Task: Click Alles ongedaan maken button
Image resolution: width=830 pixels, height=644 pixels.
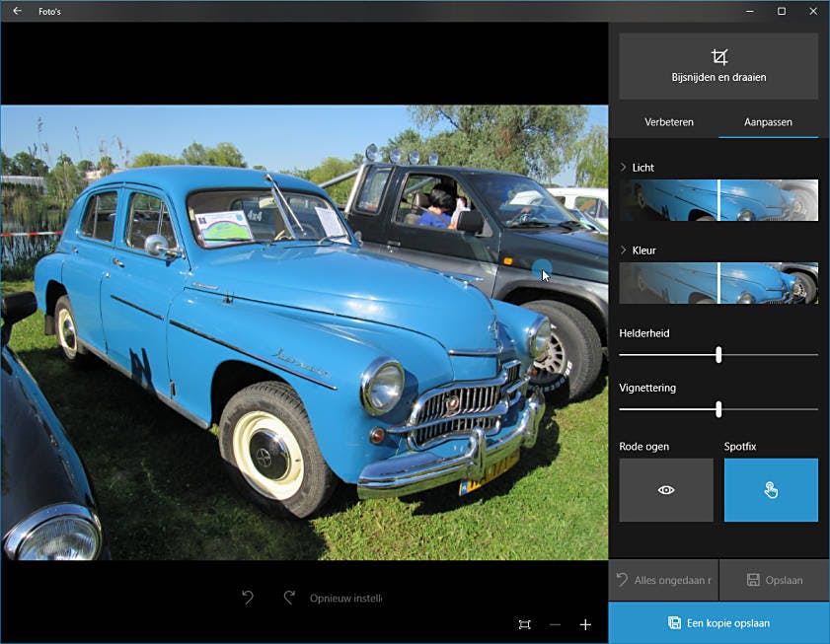Action: 663,580
